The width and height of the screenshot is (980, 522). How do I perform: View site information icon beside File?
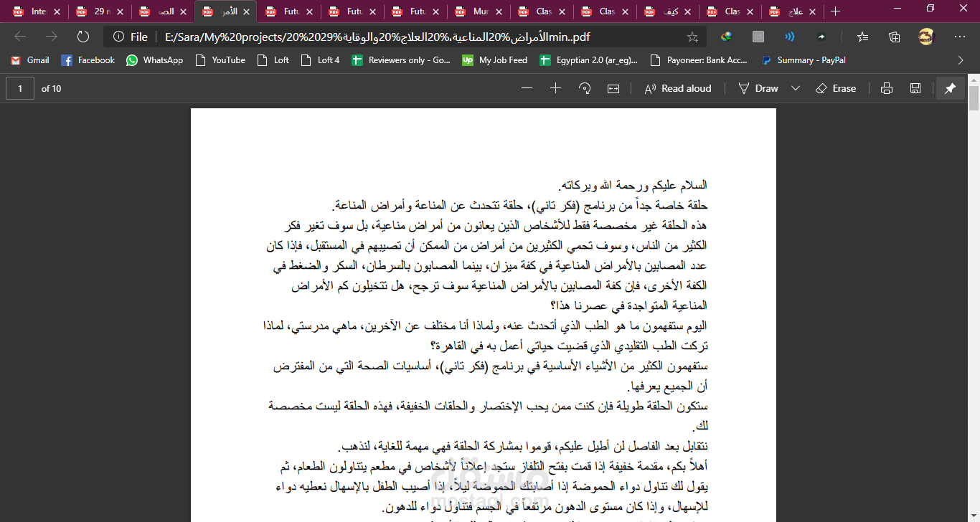(x=118, y=37)
